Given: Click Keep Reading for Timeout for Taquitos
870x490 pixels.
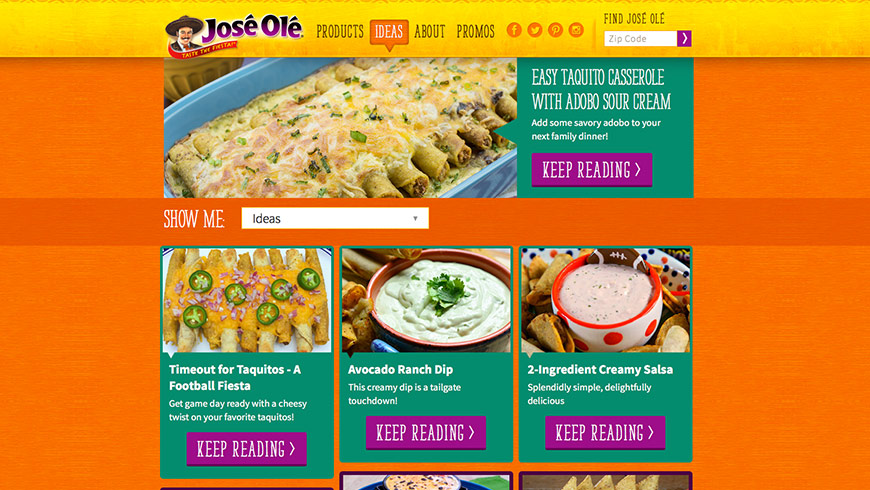Looking at the screenshot, I should pos(246,449).
